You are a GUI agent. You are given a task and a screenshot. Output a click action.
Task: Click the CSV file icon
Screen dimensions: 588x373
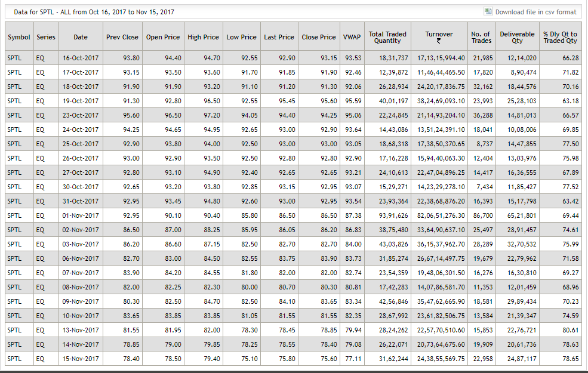[489, 11]
